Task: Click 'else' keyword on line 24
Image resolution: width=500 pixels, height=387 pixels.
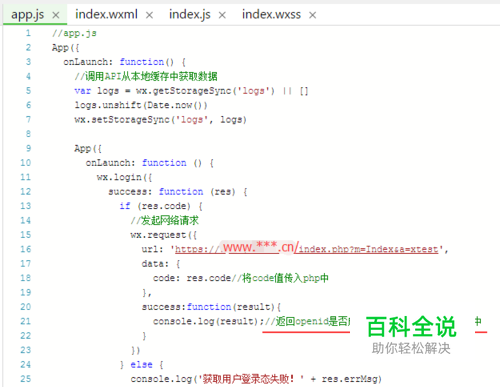Action: pyautogui.click(x=141, y=364)
